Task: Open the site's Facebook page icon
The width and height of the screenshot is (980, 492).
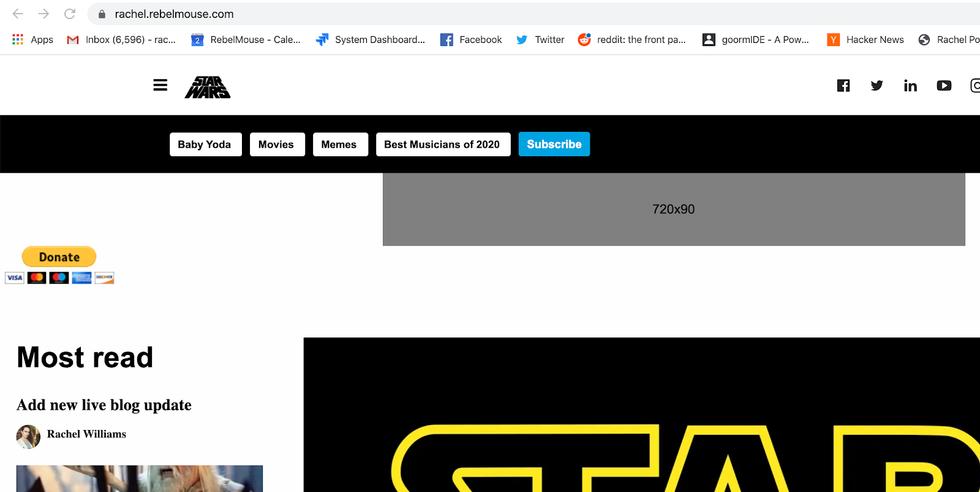Action: point(843,86)
